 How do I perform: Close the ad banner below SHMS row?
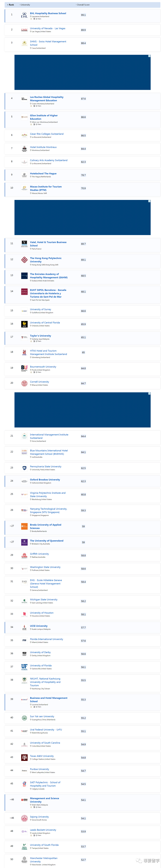pyautogui.click(x=150, y=56)
